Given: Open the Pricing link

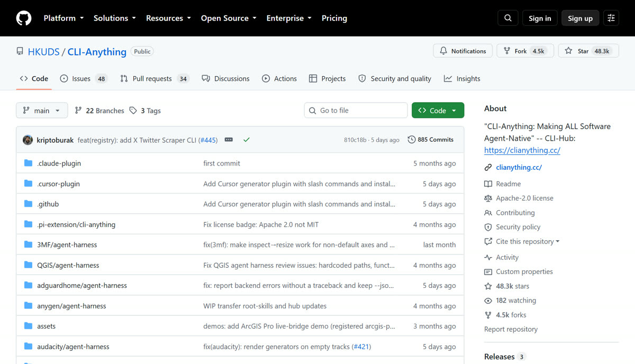Looking at the screenshot, I should pos(334,18).
